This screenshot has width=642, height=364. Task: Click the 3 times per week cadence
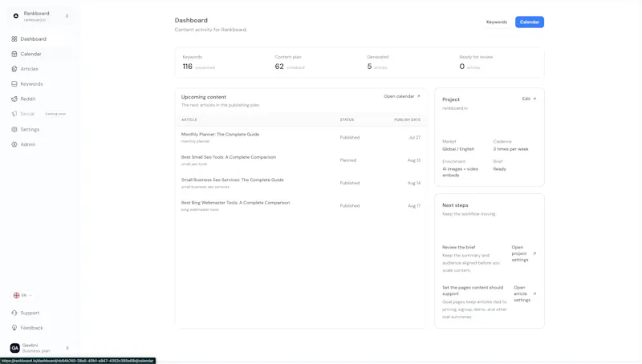(x=510, y=149)
